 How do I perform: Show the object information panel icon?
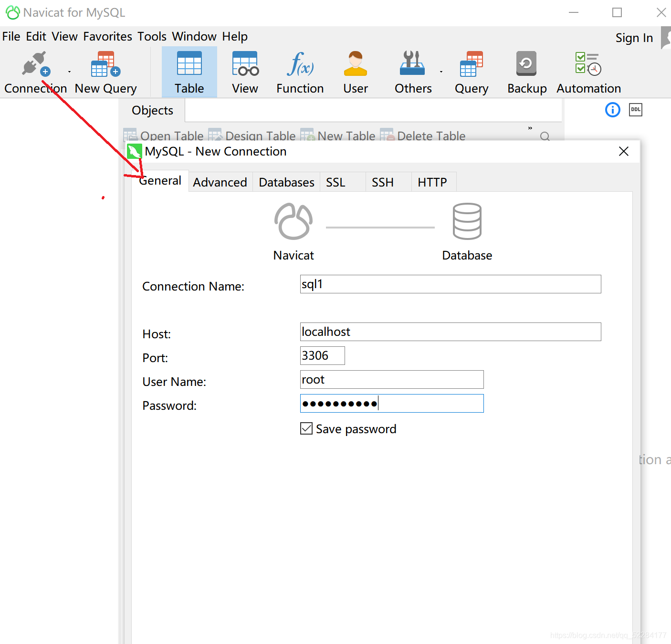[613, 110]
